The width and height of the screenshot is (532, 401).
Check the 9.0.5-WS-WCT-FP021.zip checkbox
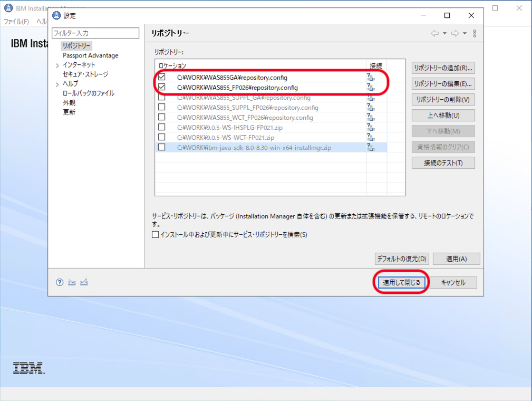162,137
